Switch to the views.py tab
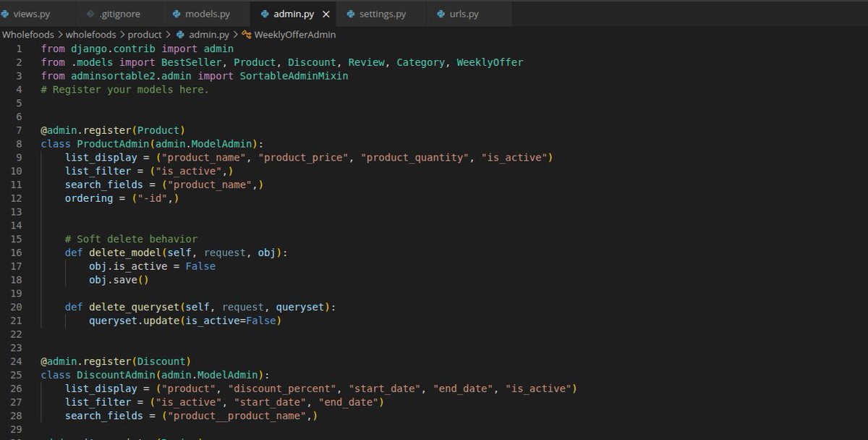This screenshot has height=440, width=868. tap(30, 14)
